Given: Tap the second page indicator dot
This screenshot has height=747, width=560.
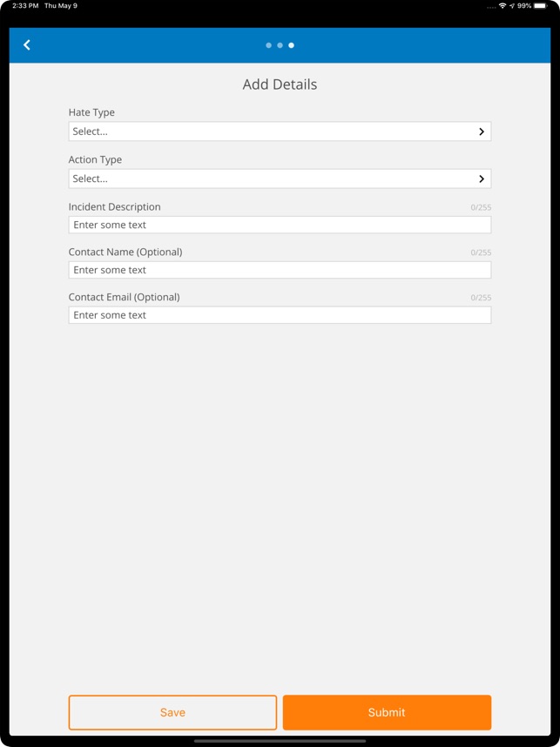Looking at the screenshot, I should [280, 44].
